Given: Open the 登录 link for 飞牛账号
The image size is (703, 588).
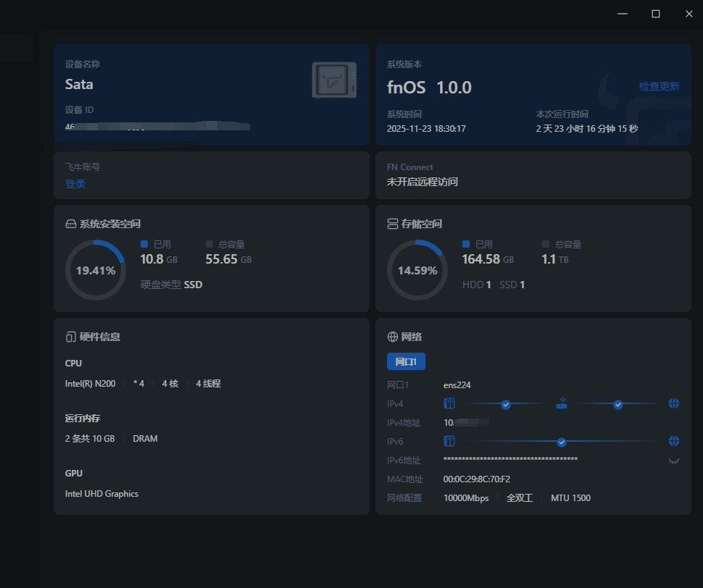Looking at the screenshot, I should 75,184.
